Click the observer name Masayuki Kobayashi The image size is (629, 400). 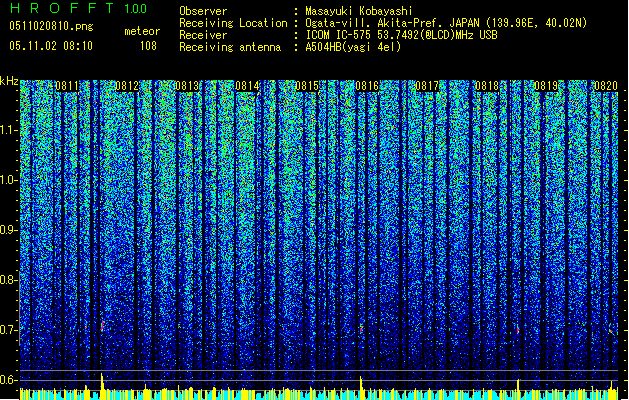(359, 11)
